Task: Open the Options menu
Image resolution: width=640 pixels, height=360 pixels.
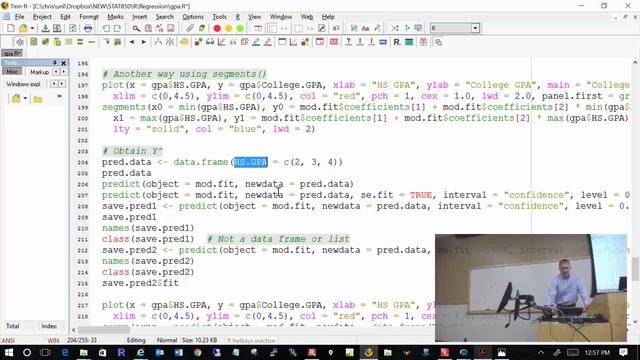Action: 193,17
